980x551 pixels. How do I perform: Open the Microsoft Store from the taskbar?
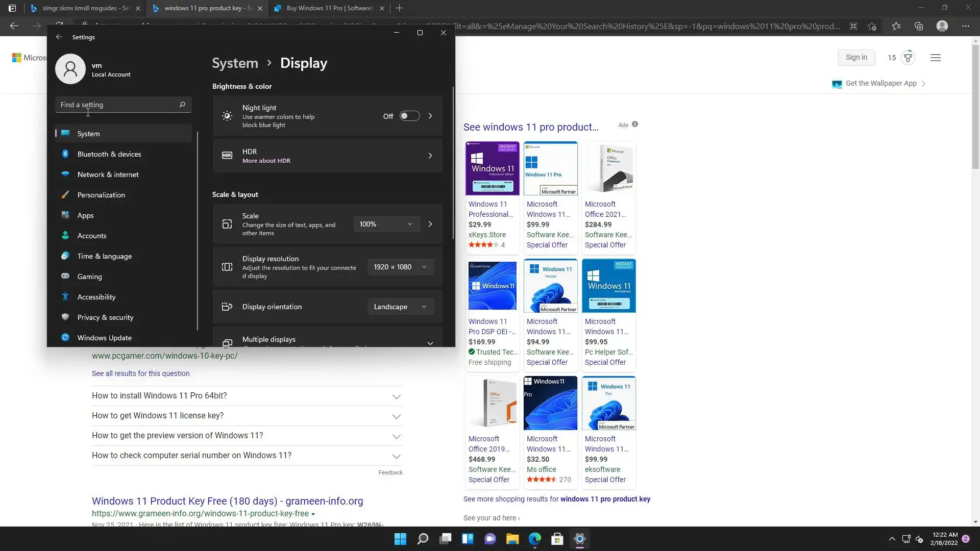click(x=557, y=539)
